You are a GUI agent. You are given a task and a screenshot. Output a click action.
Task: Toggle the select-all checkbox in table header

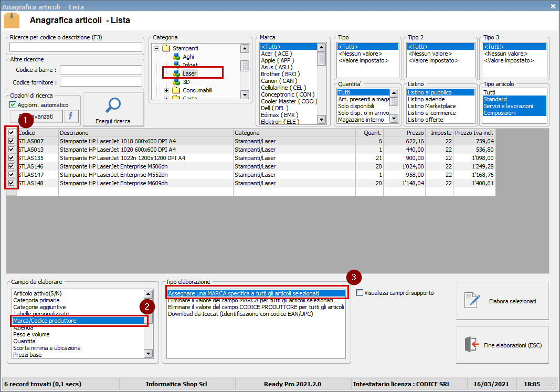tap(12, 132)
